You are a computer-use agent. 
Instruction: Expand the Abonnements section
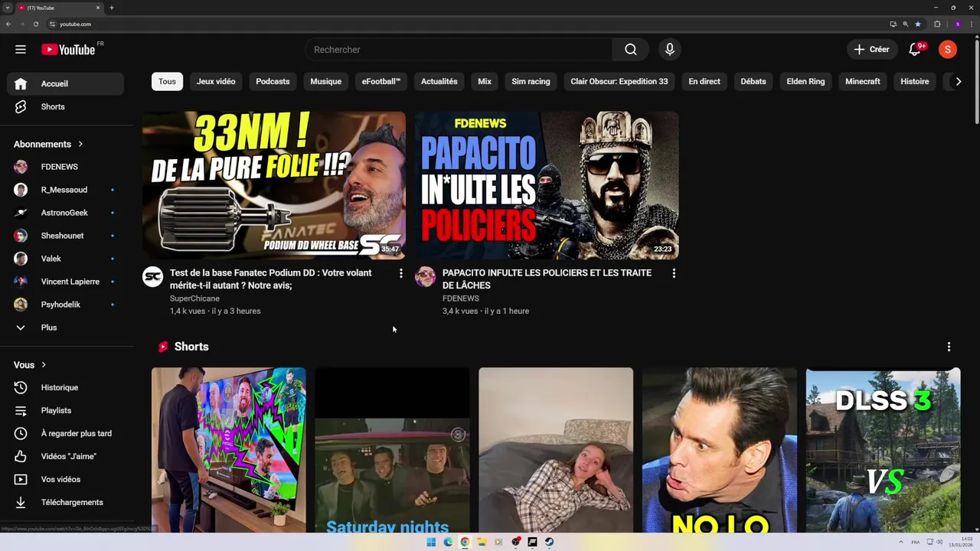(48, 144)
